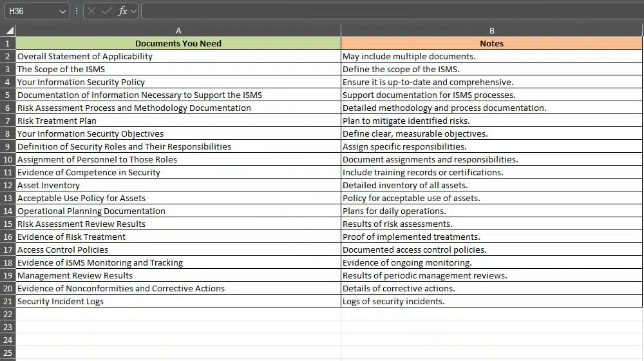Select row 21 header

point(7,301)
